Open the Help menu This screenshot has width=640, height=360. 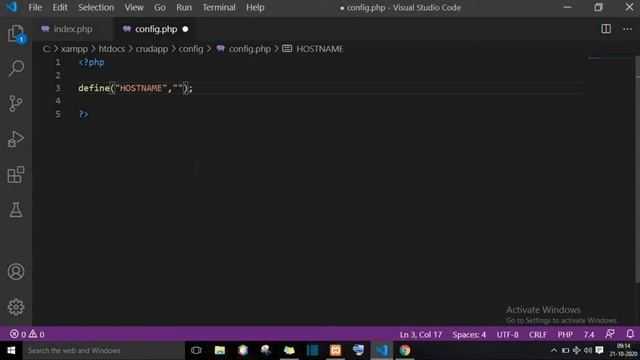tap(255, 7)
